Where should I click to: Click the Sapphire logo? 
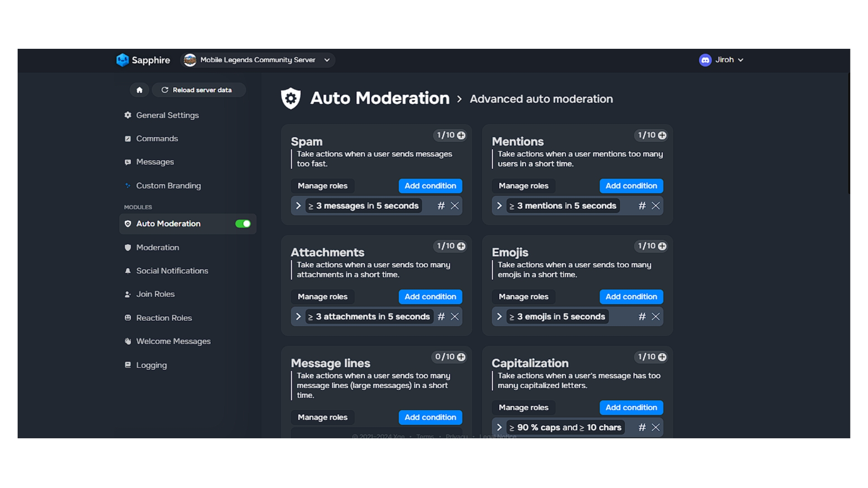[143, 60]
